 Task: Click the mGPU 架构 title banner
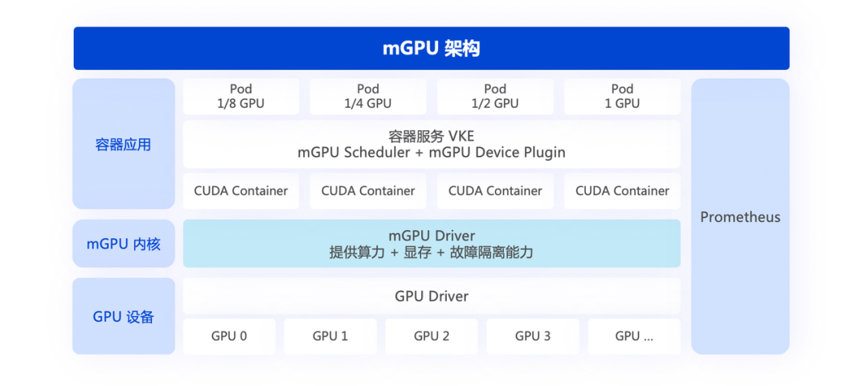tap(432, 48)
